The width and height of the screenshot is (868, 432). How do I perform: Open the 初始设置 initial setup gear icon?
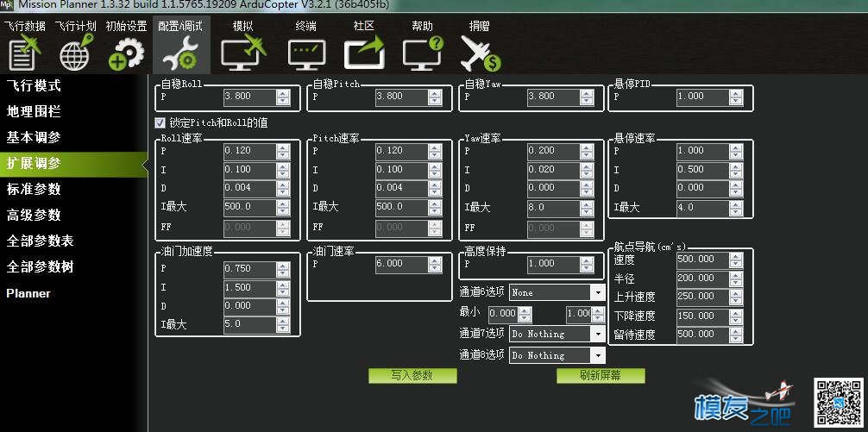pyautogui.click(x=126, y=54)
